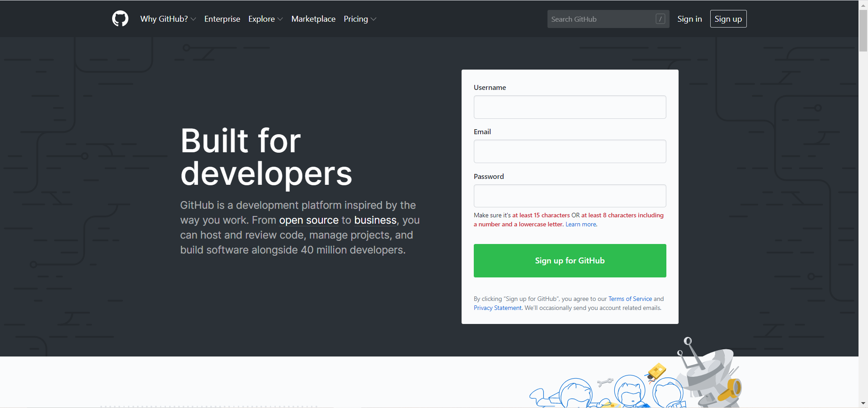
Task: Expand the Explore dropdown menu
Action: coord(265,19)
